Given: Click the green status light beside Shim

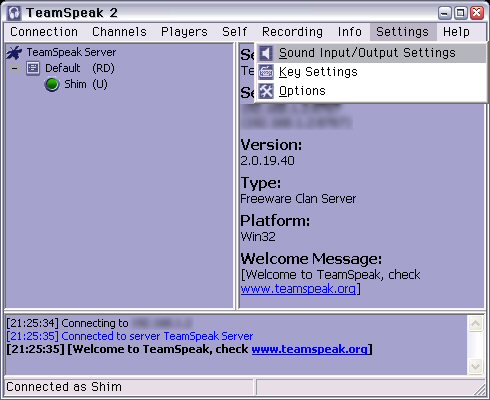Looking at the screenshot, I should tap(52, 84).
